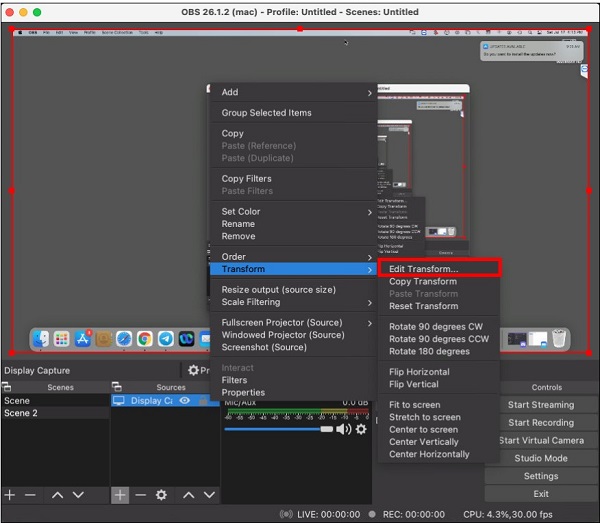This screenshot has width=600, height=523.
Task: Open Launchpad in the captured dock
Action: 62,339
